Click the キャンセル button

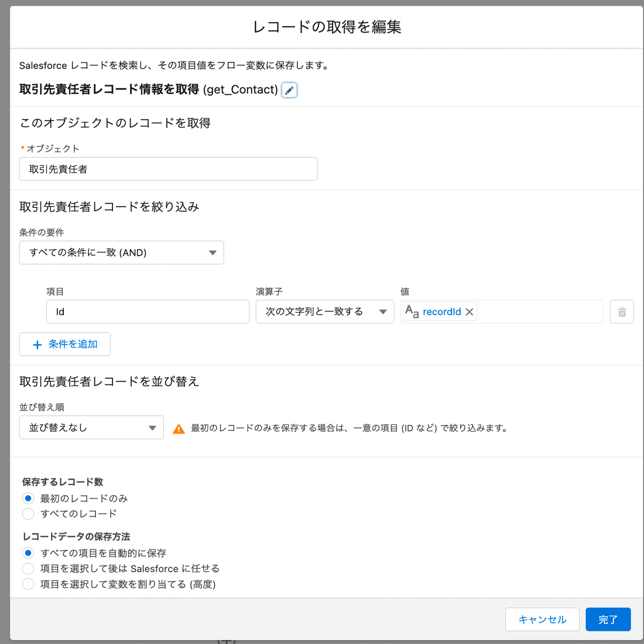542,619
